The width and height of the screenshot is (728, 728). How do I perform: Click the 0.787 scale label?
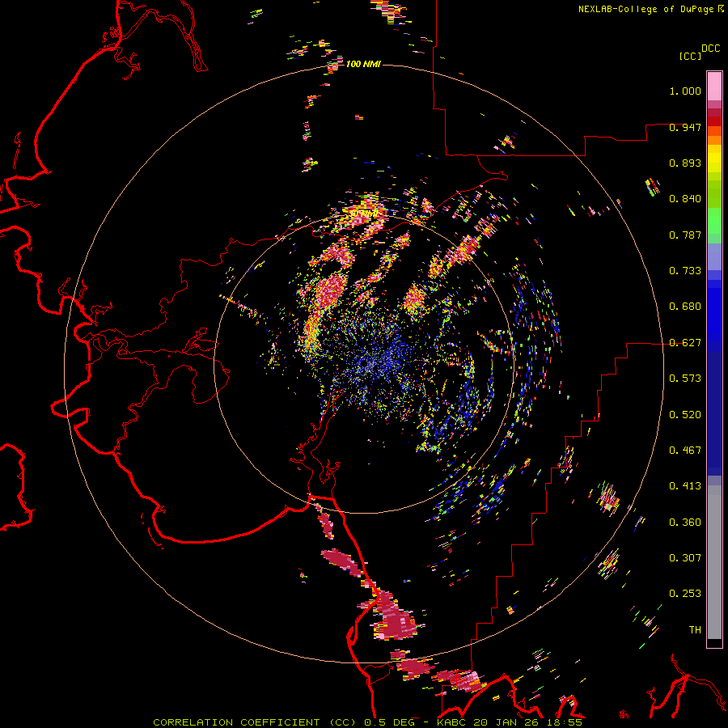pyautogui.click(x=685, y=235)
